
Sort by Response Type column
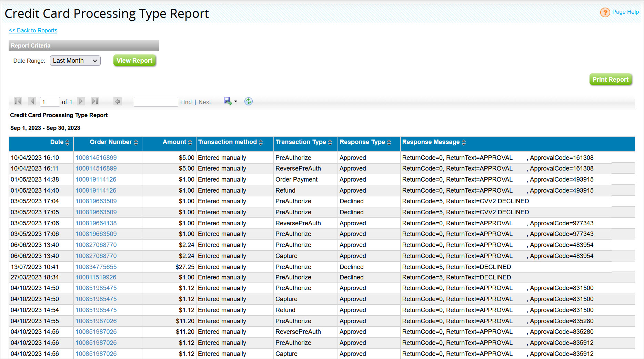pyautogui.click(x=389, y=143)
